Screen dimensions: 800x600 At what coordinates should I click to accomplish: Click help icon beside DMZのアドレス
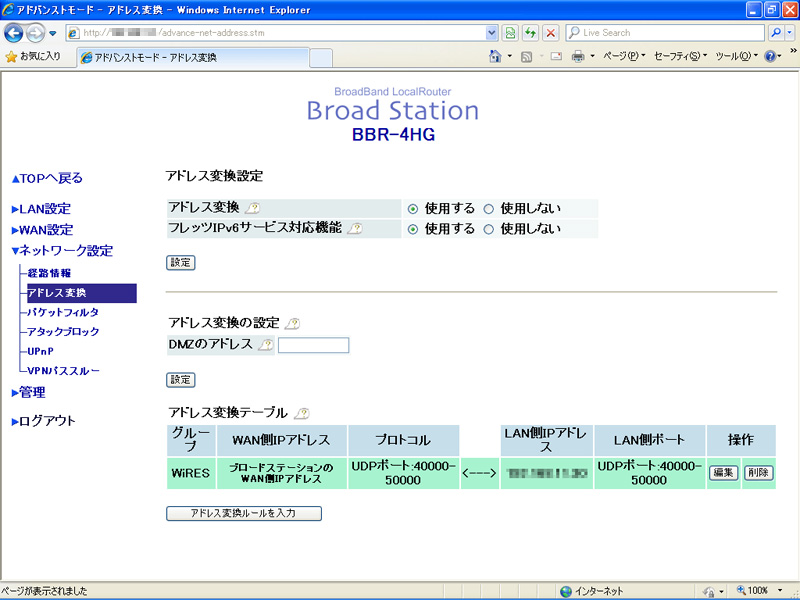(x=265, y=345)
